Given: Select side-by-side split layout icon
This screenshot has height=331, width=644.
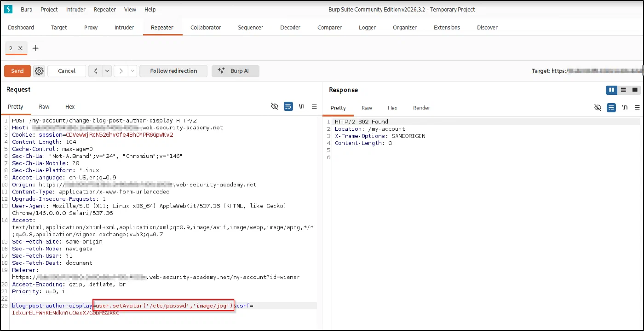Looking at the screenshot, I should pos(611,90).
